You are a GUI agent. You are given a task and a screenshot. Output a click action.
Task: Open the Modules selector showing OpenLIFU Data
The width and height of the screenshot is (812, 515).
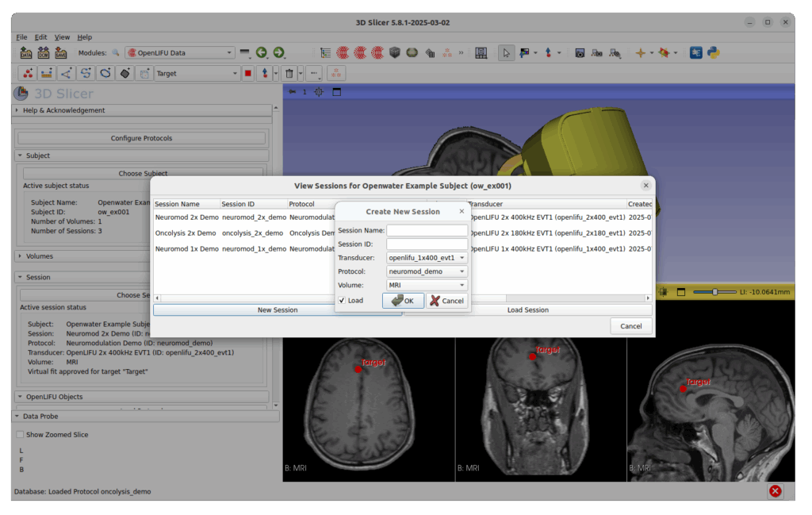pyautogui.click(x=180, y=53)
